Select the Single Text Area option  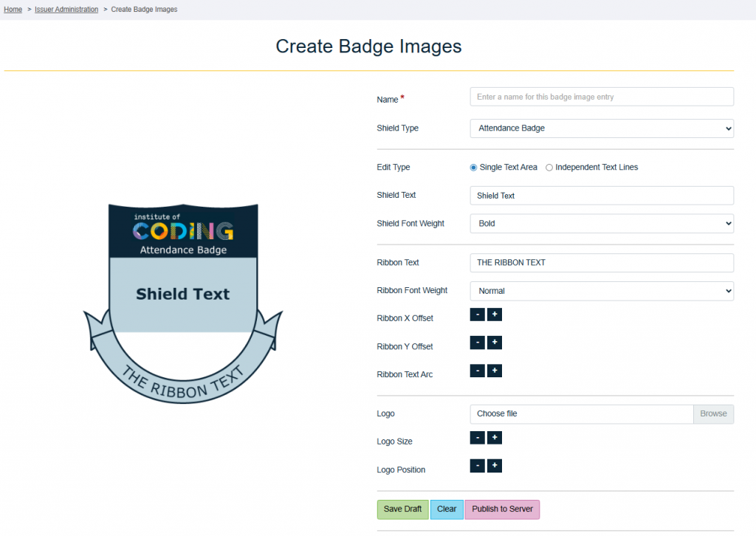473,167
